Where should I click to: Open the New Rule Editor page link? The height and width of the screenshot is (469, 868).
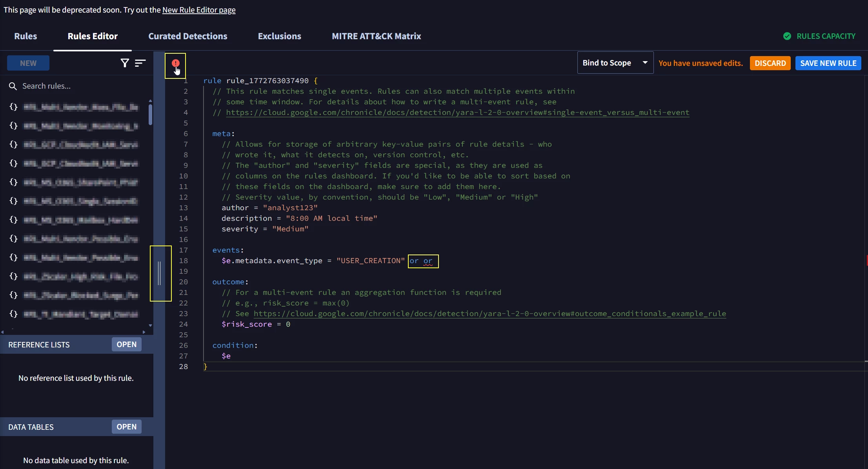point(199,10)
